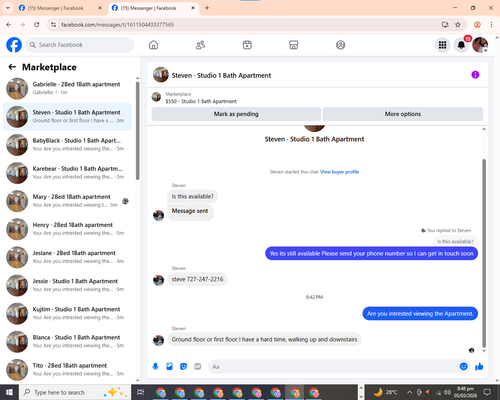Open the volume control in tray

click(x=447, y=392)
